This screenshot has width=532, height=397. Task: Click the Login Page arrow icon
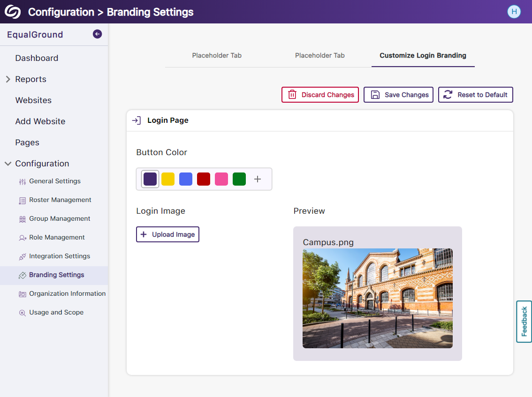tap(136, 120)
